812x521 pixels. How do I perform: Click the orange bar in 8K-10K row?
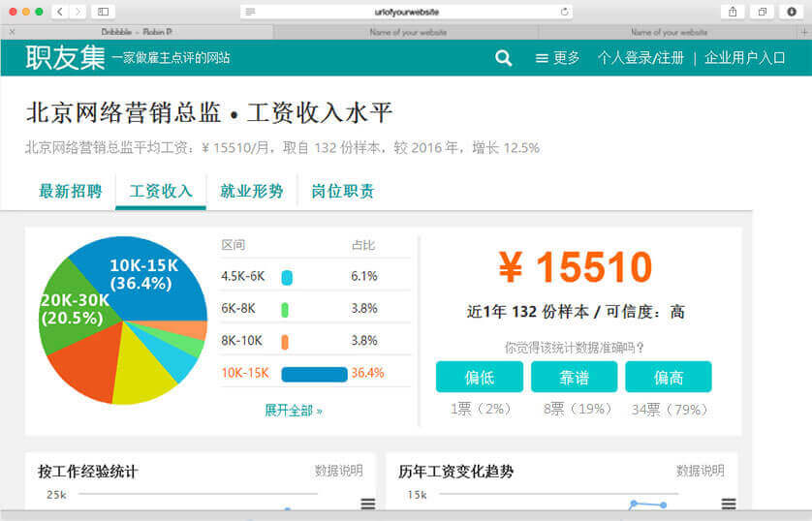coord(285,342)
